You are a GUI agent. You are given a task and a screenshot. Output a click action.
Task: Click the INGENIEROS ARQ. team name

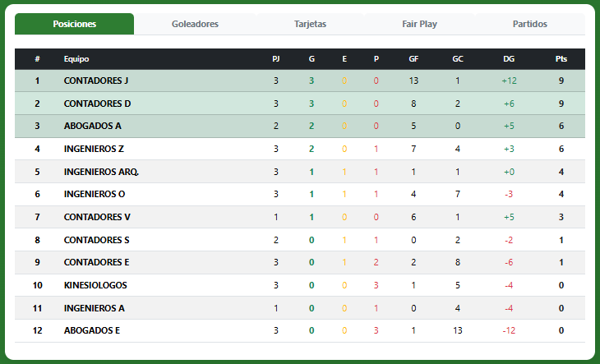(101, 172)
